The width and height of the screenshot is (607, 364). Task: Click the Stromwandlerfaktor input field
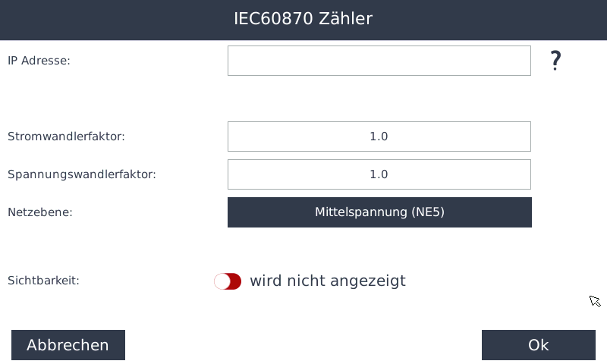379,136
